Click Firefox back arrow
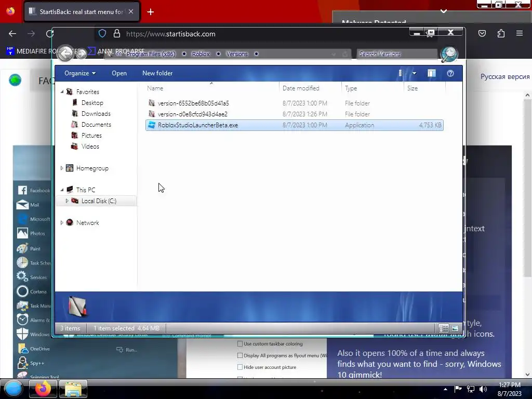The width and height of the screenshot is (532, 399). pyautogui.click(x=12, y=34)
